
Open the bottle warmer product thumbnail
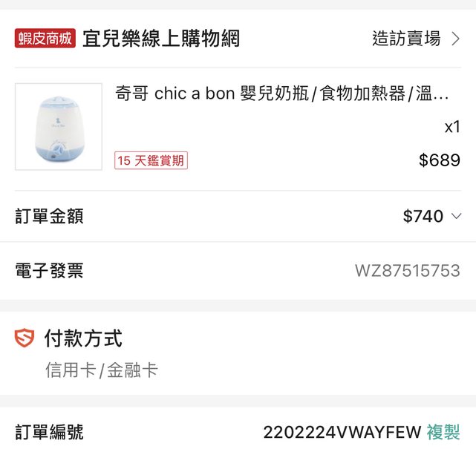pos(59,127)
